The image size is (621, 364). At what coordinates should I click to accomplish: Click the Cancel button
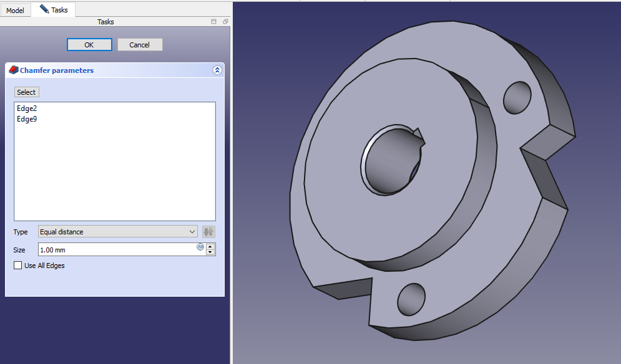[139, 45]
